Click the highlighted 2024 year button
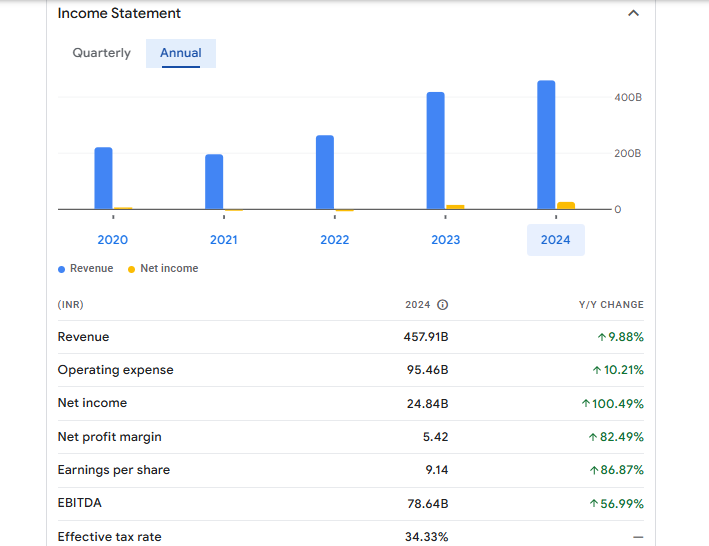 556,240
